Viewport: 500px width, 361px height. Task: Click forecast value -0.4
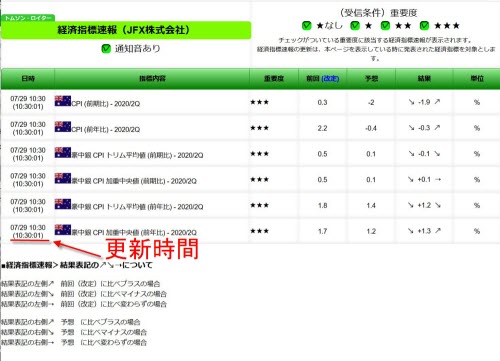pyautogui.click(x=371, y=128)
